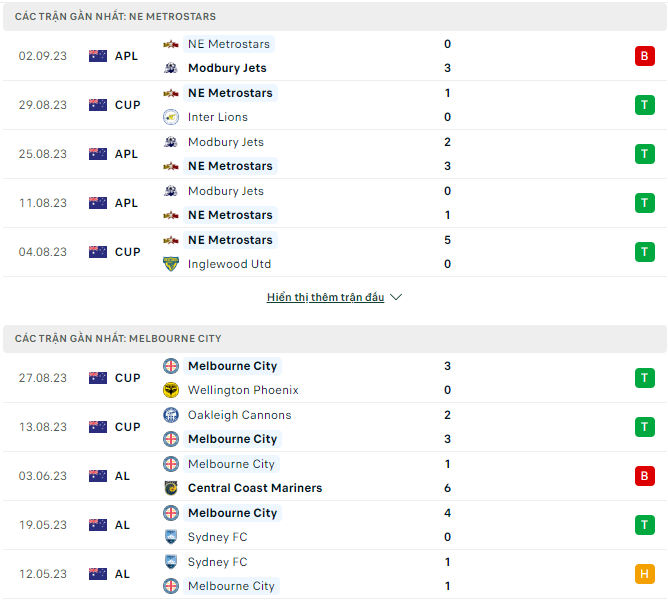Select Melbourne City in 13.08.23 match

[233, 439]
